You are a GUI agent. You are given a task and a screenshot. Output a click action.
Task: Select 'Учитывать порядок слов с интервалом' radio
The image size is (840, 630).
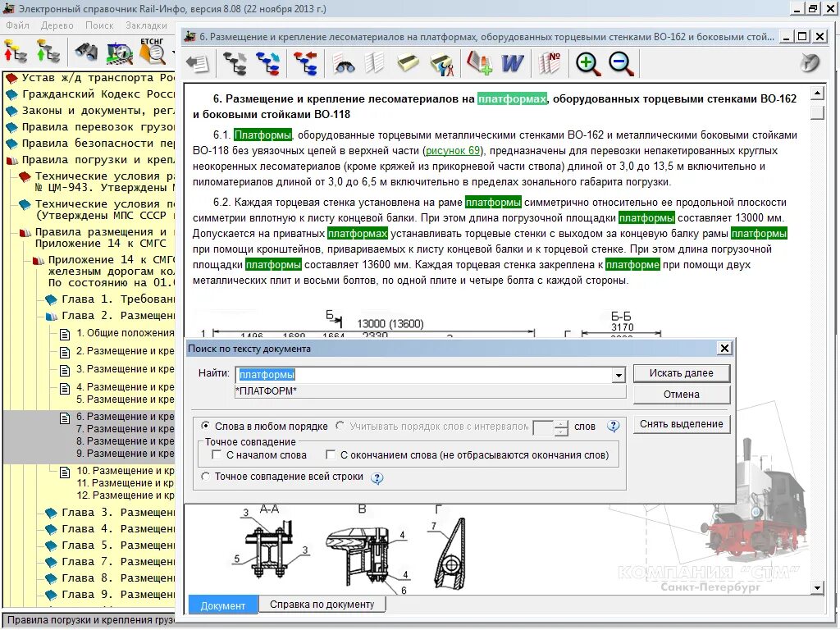pos(340,426)
